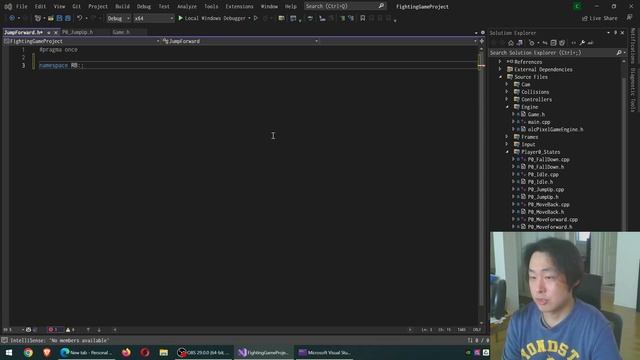Switch to the P0_JumpUp.h tab
The width and height of the screenshot is (640, 360).
point(78,32)
